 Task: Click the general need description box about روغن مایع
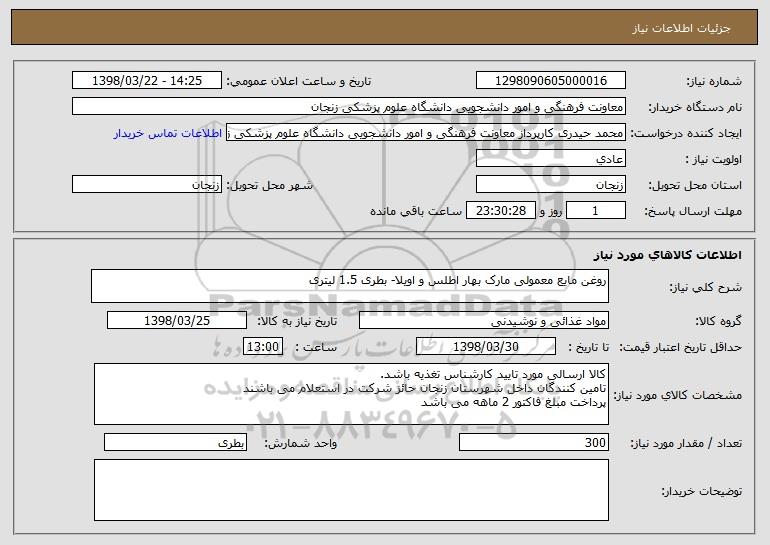(350, 286)
